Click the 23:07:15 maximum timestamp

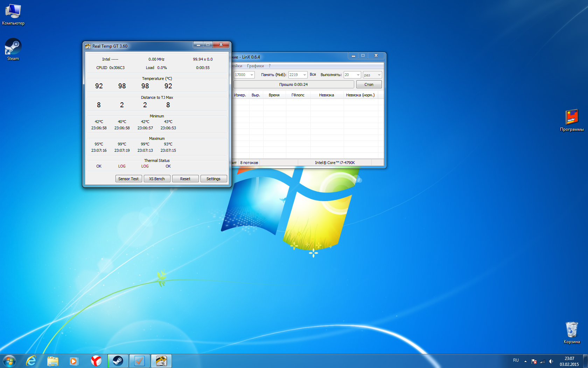click(168, 150)
